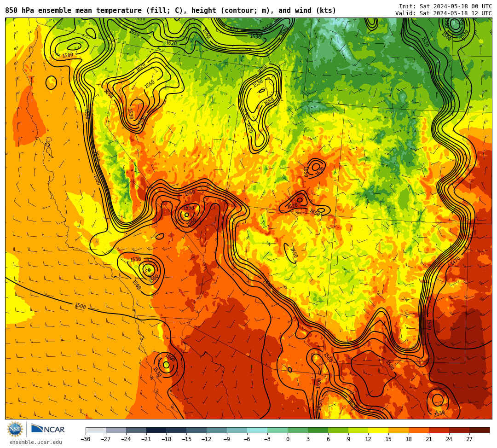
Task: Click the 15 colorbar tick label
Action: 388,439
